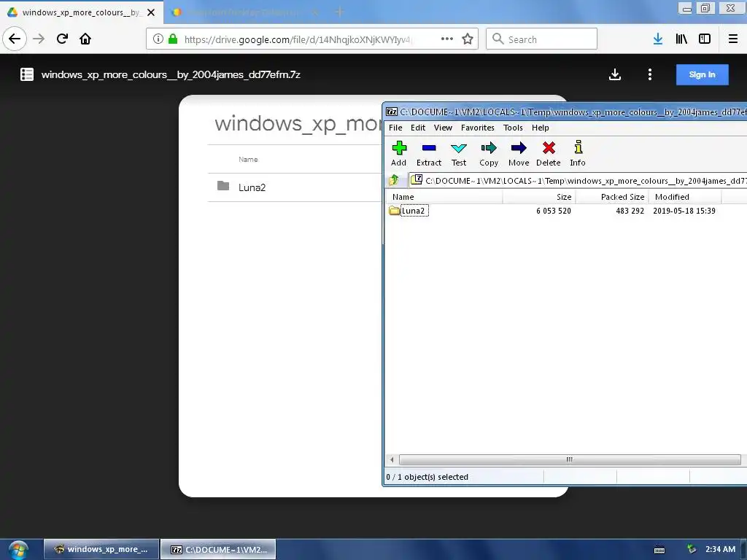Image resolution: width=747 pixels, height=560 pixels.
Task: Sort by the Modified column header
Action: tap(685, 197)
